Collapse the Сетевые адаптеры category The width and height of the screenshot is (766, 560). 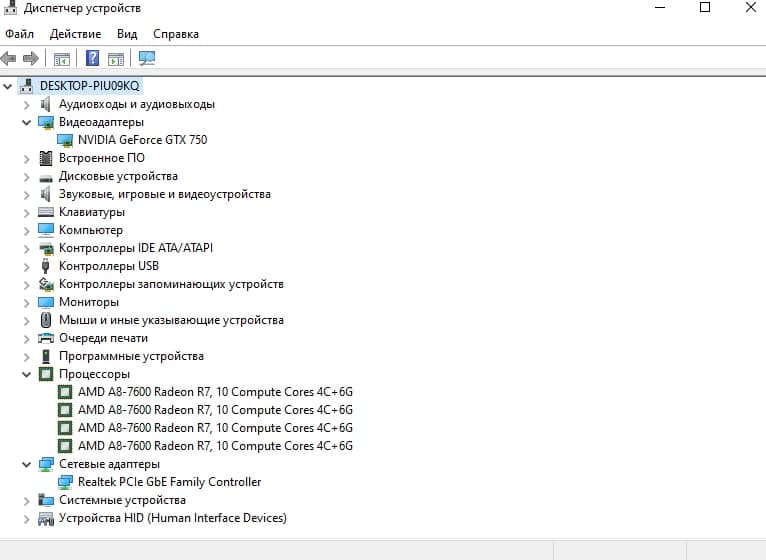[26, 464]
